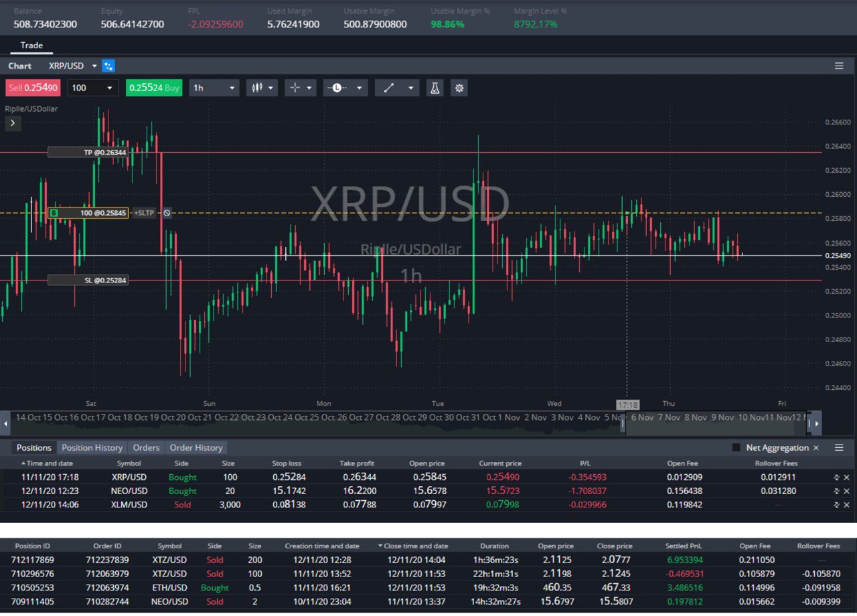857x616 pixels.
Task: Cancel the SL/TP via the order line icon
Action: tap(167, 213)
